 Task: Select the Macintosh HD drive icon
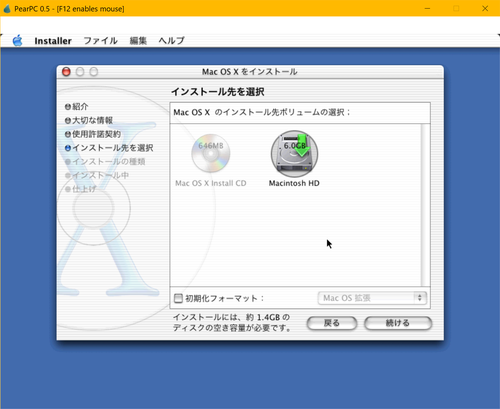point(294,154)
